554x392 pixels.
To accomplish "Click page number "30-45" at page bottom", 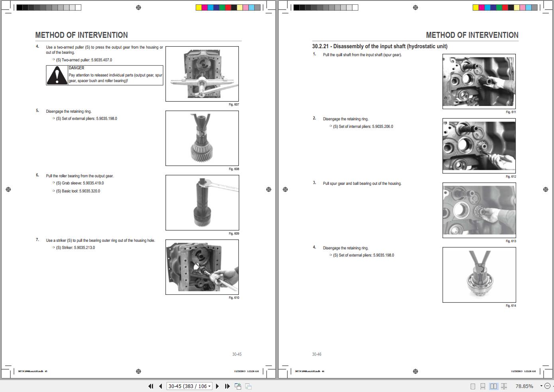I will (237, 354).
